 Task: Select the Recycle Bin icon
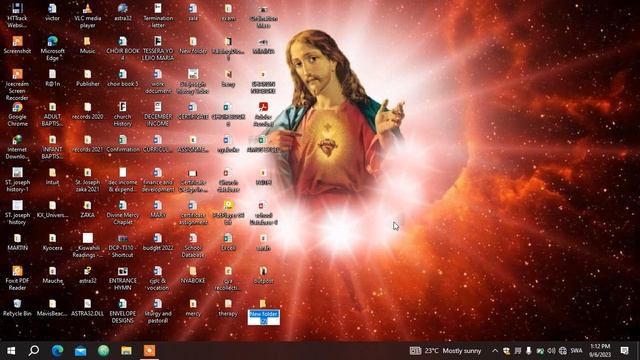coord(17,307)
